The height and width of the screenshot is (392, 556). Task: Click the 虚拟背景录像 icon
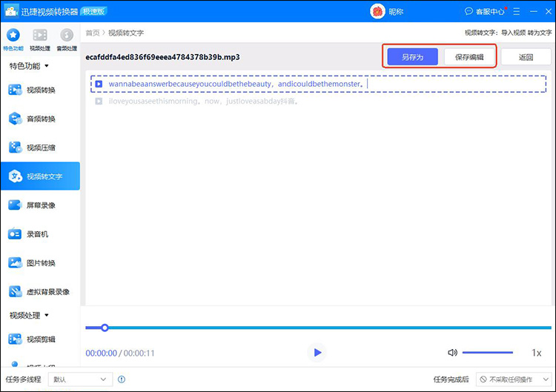click(x=15, y=291)
